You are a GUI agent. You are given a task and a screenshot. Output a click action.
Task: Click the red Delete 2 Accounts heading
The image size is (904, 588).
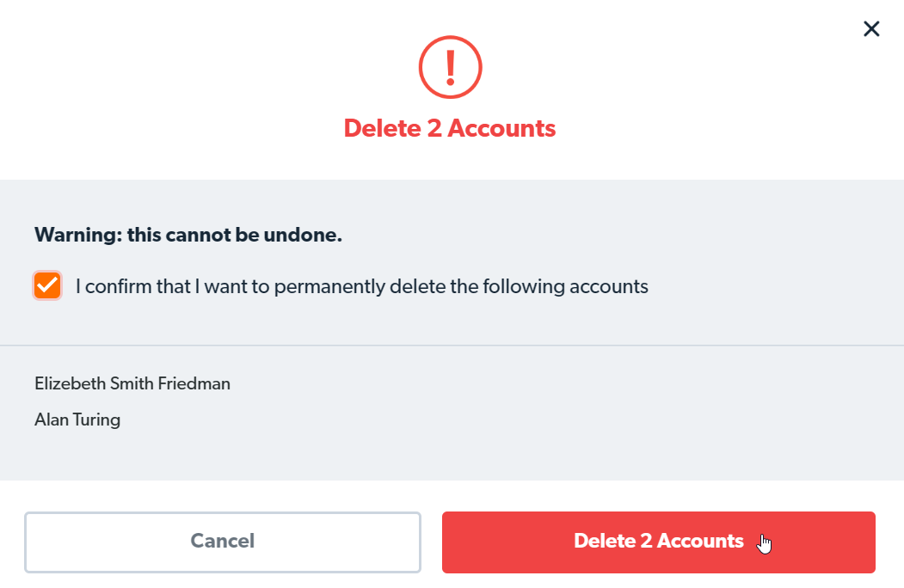(x=450, y=128)
